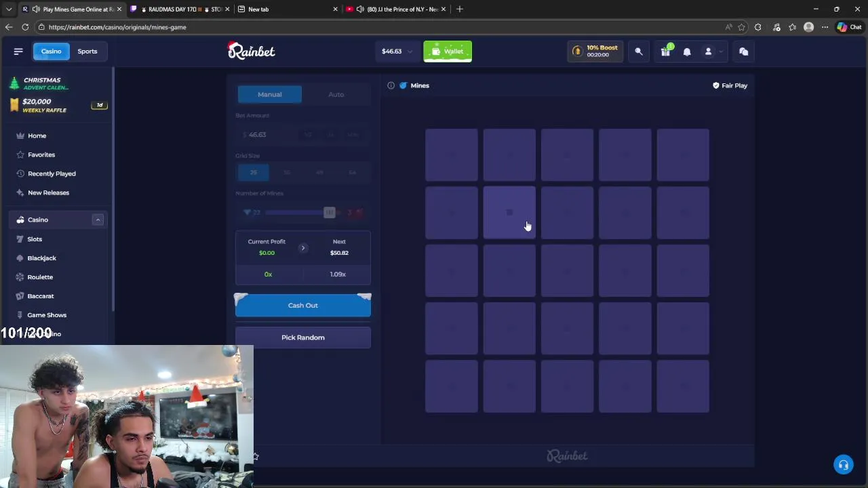Reveal the top-left mines grid tile
Viewport: 868px width, 488px height.
pyautogui.click(x=452, y=155)
